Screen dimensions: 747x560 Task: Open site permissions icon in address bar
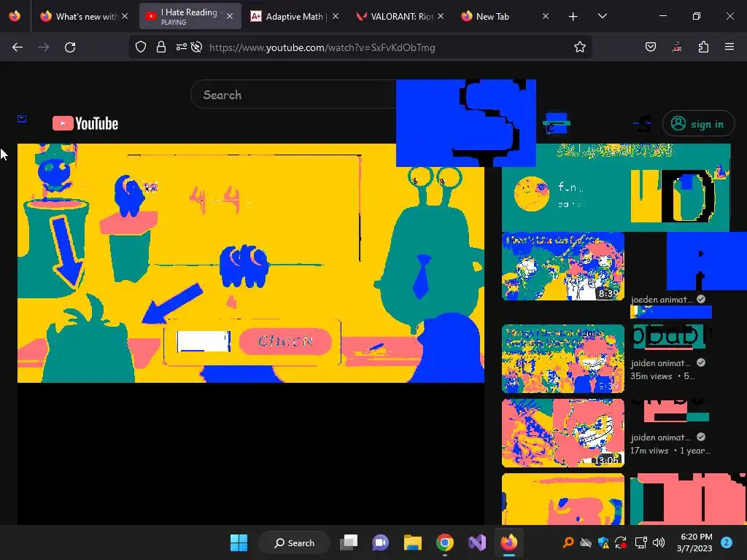[x=182, y=47]
